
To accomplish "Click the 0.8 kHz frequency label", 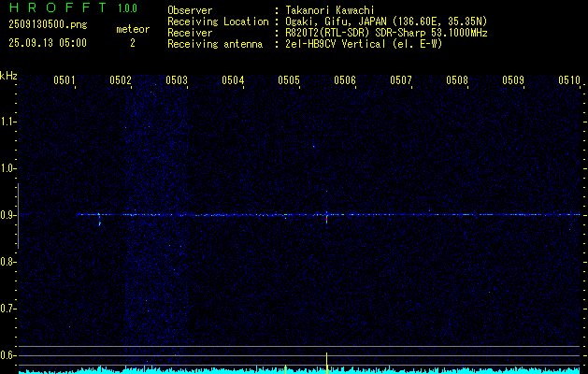I will (x=7, y=262).
